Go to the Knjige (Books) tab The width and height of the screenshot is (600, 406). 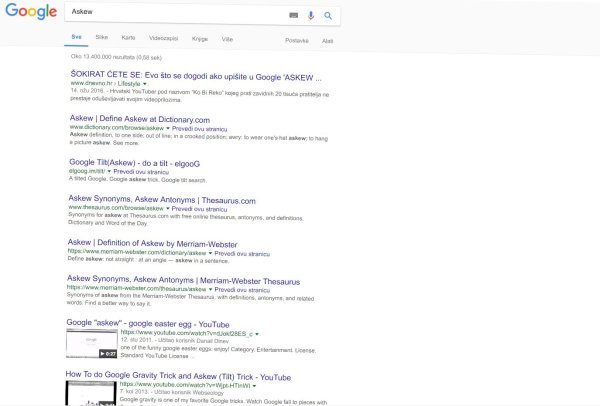[x=199, y=37]
